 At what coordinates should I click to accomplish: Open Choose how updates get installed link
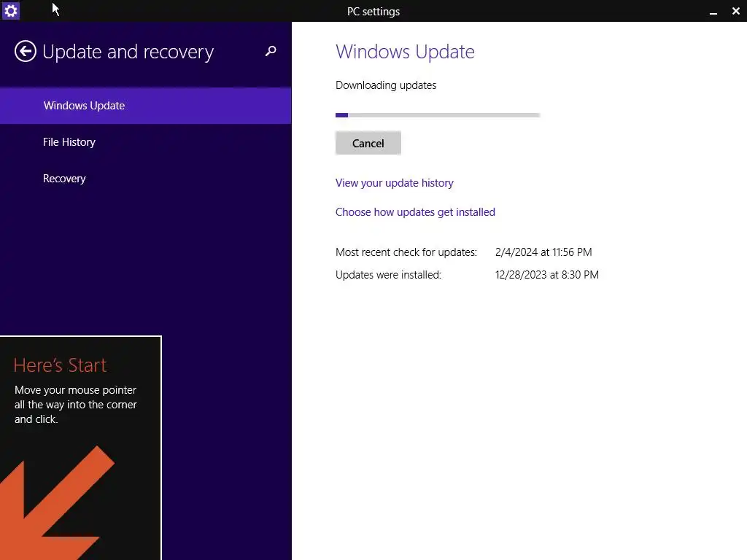click(415, 212)
